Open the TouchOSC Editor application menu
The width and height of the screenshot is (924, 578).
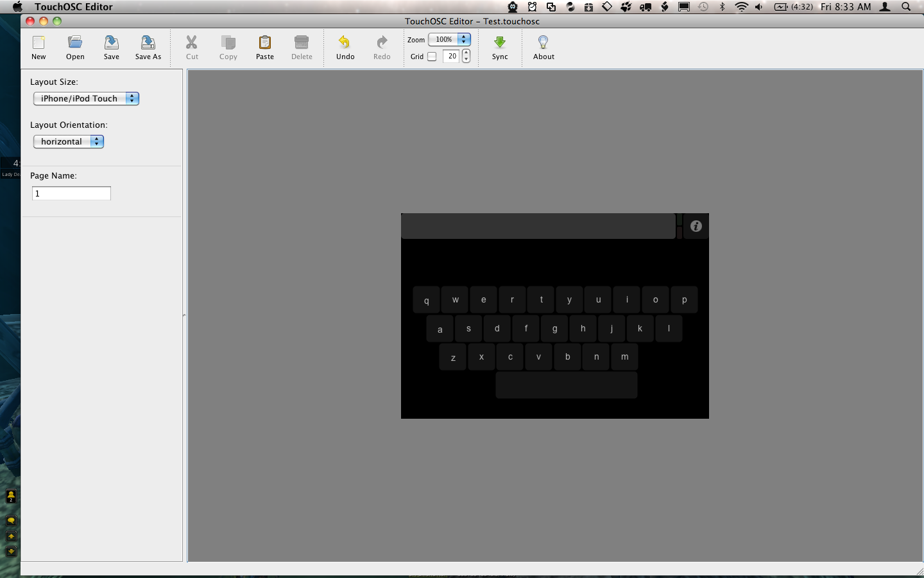pos(73,6)
